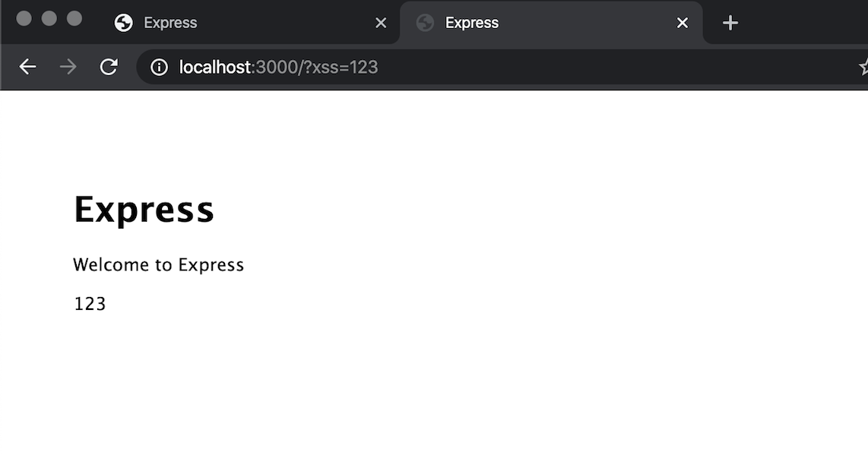Click the empty tab strip area beside new tab button
Image resolution: width=868 pixels, height=455 pixels.
[x=806, y=23]
